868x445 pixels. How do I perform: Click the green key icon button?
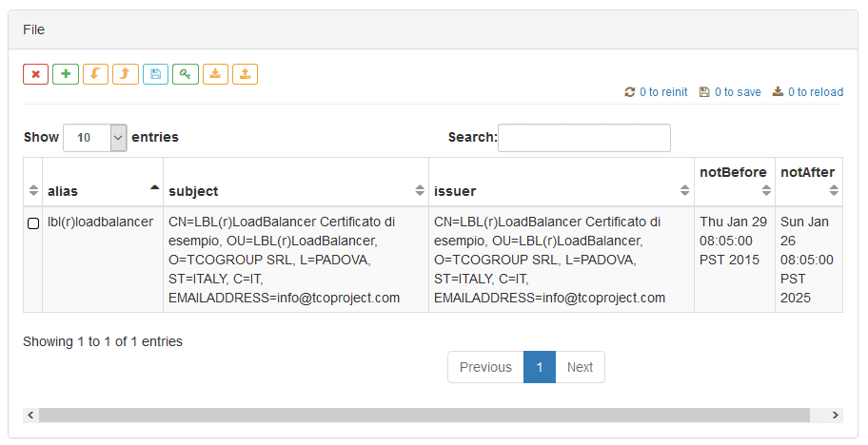pyautogui.click(x=186, y=74)
